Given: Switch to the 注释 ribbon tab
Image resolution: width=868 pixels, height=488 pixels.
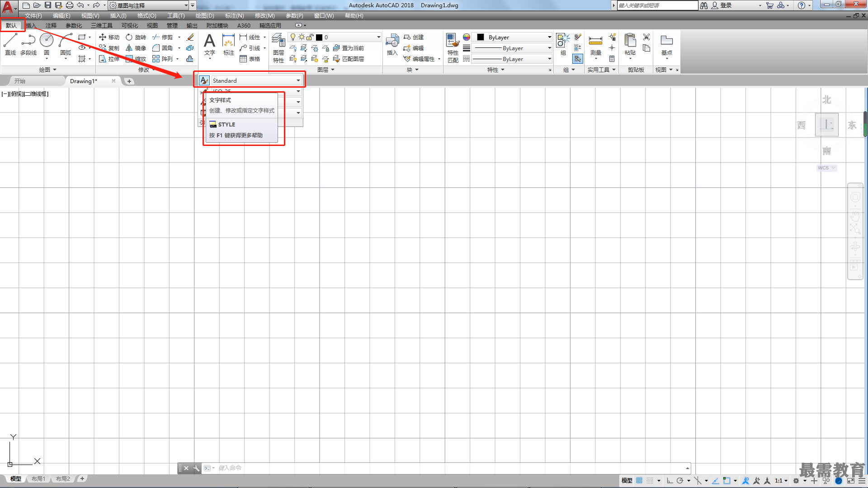Looking at the screenshot, I should (x=51, y=26).
